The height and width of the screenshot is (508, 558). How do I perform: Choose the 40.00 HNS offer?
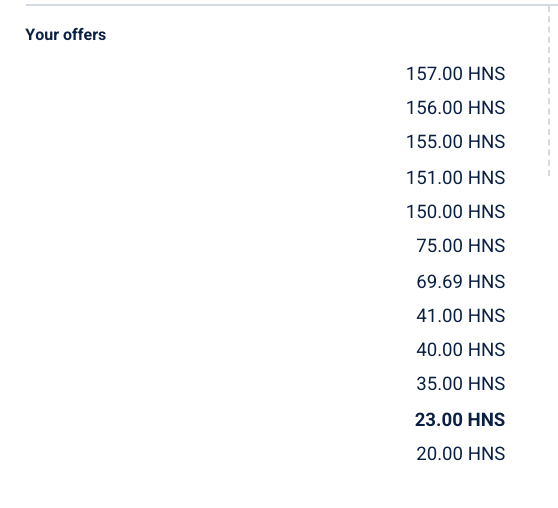point(461,350)
